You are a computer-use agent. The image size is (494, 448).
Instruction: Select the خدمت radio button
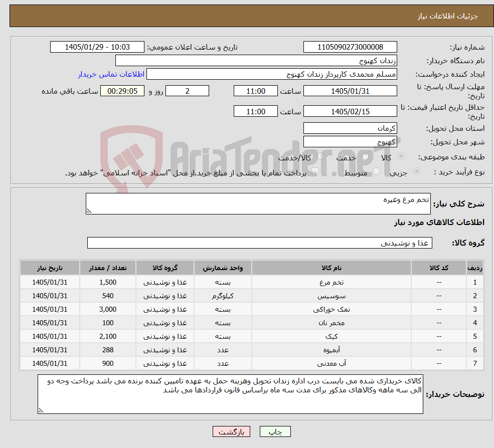[366, 156]
